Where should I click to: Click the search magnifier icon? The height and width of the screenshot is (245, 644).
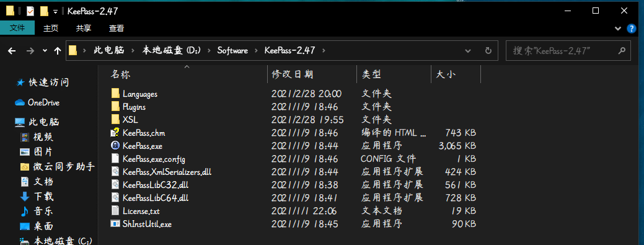[622, 51]
